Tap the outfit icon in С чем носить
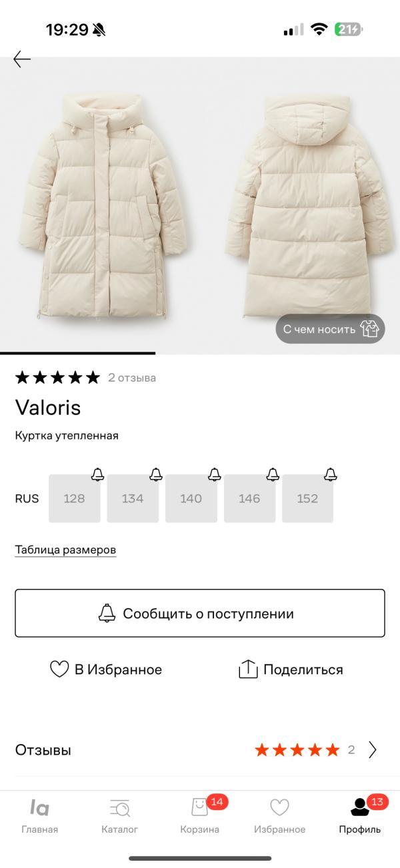 coord(369,328)
